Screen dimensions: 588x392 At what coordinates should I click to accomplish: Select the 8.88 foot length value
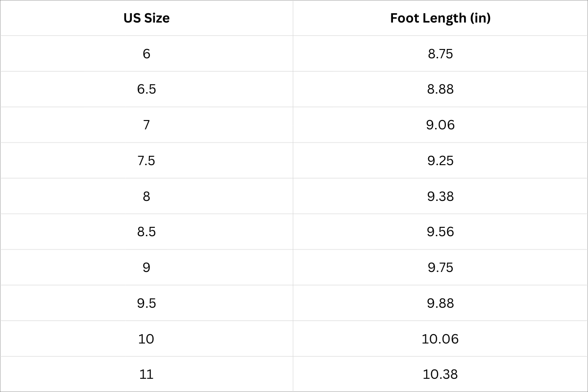pyautogui.click(x=440, y=89)
